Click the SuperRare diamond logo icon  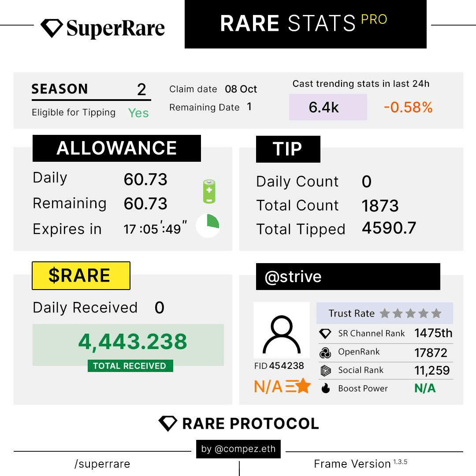[x=52, y=28]
